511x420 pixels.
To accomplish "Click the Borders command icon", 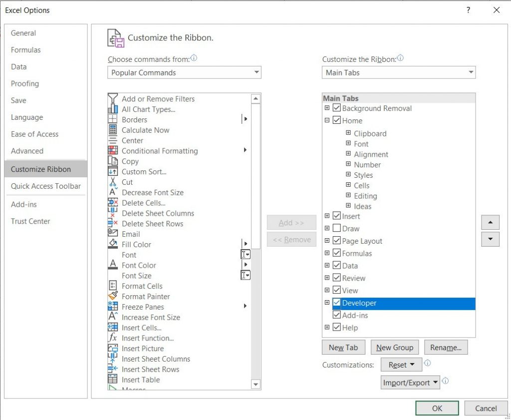I will (112, 119).
